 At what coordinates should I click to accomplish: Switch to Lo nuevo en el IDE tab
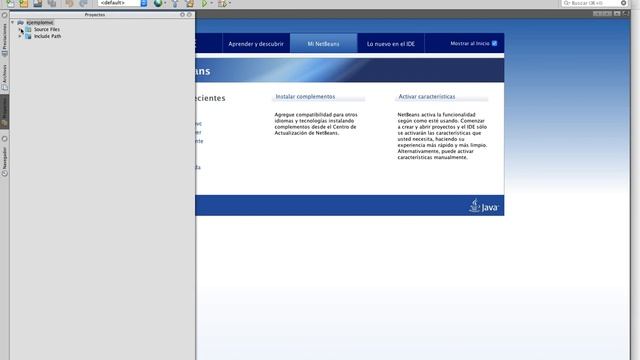(391, 43)
